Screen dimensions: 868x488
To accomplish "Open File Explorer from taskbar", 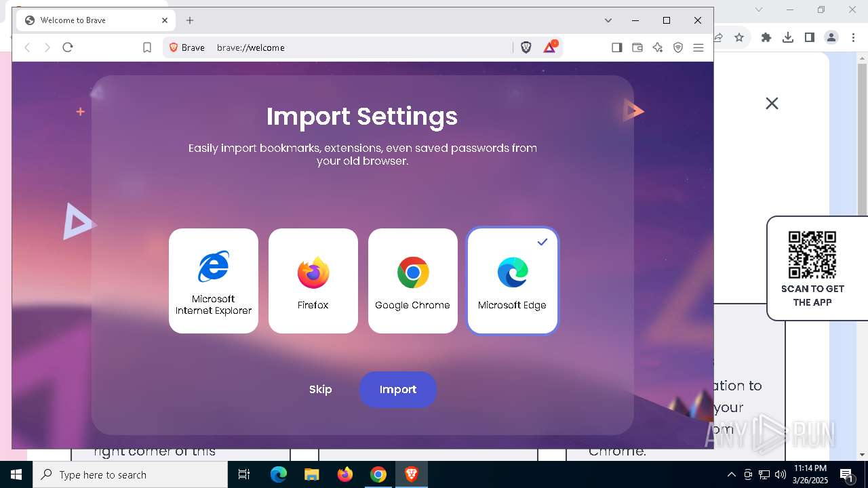I will click(311, 474).
